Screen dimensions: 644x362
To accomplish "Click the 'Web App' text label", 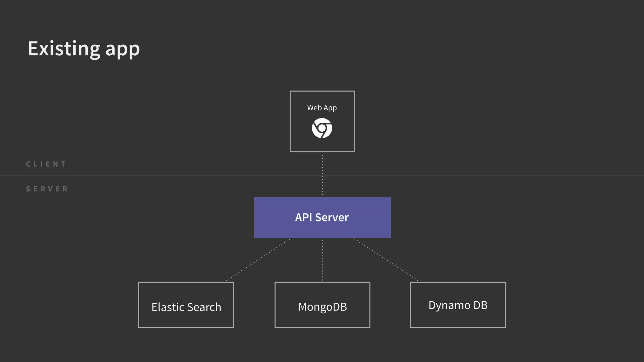I will tap(322, 108).
